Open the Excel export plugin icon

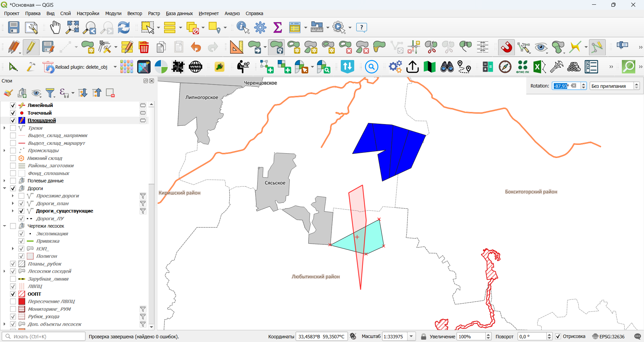(539, 67)
